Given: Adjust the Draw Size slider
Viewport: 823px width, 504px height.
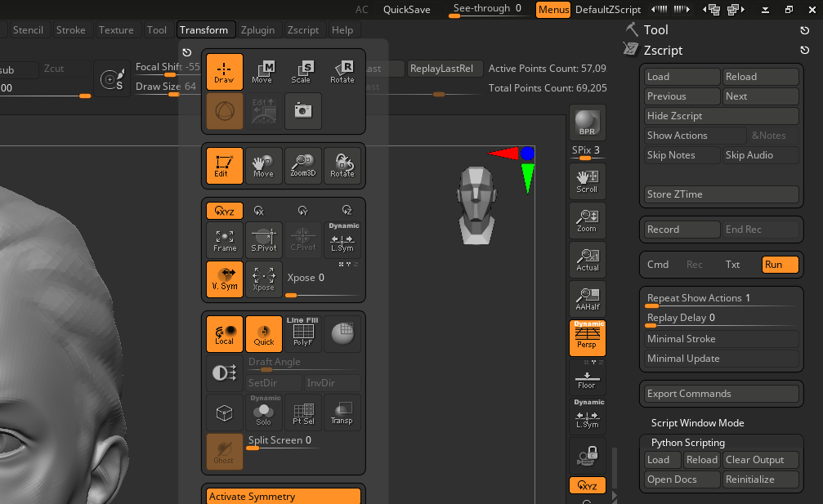Looking at the screenshot, I should (x=168, y=88).
